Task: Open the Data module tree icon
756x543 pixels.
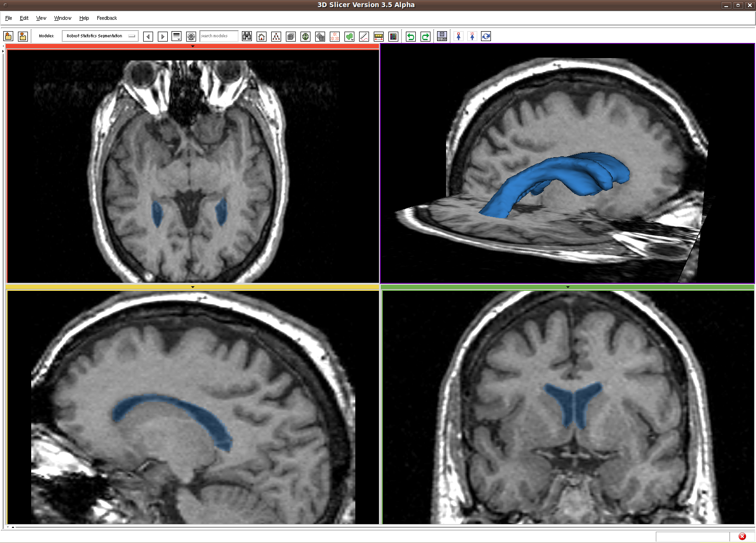Action: pos(276,36)
